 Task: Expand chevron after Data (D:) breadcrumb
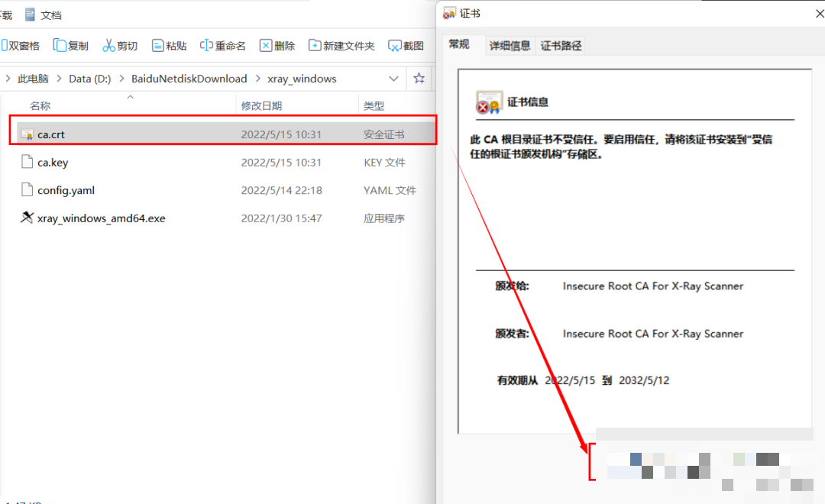[x=121, y=79]
